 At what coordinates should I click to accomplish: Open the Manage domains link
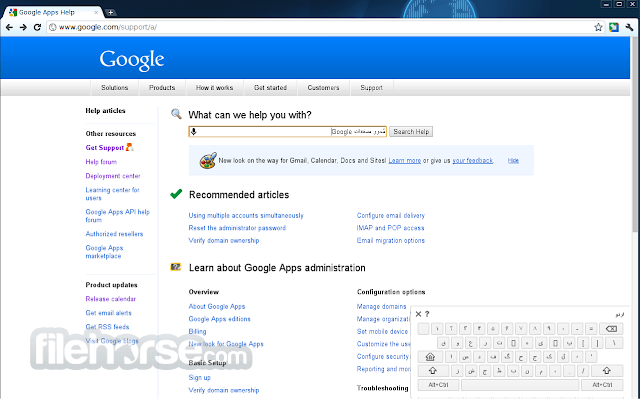pos(382,307)
